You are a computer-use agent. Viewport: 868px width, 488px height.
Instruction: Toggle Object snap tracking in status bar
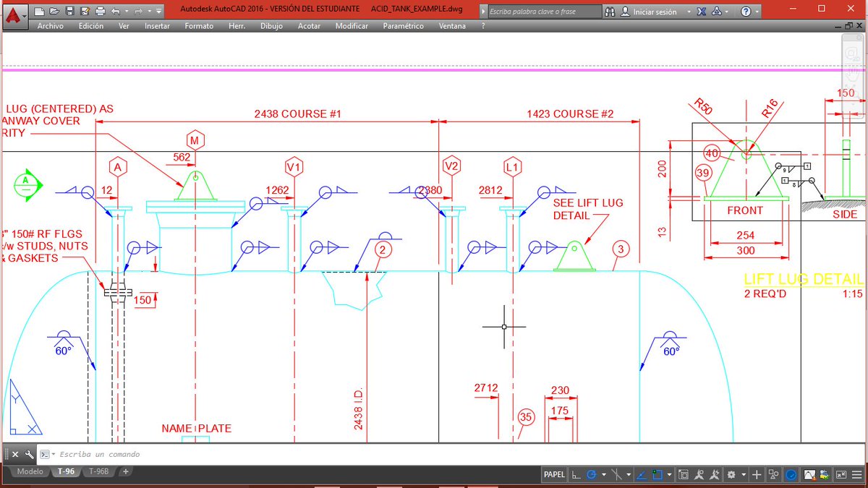click(641, 475)
